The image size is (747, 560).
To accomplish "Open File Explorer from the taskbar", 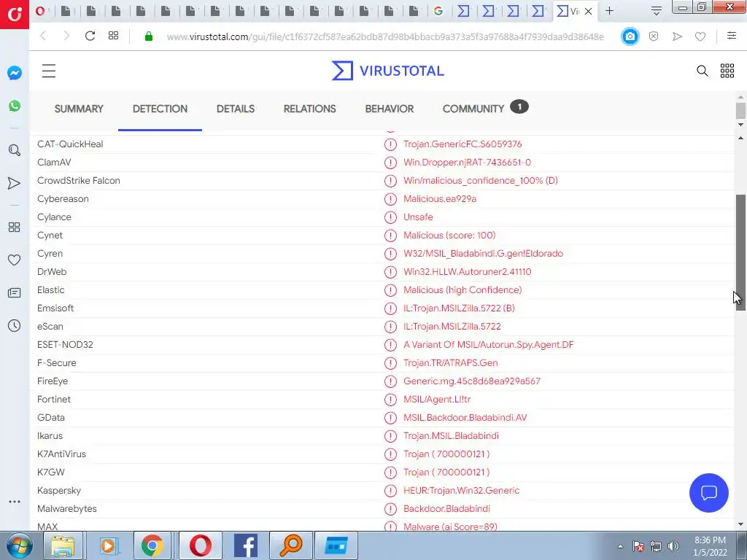I will [63, 545].
